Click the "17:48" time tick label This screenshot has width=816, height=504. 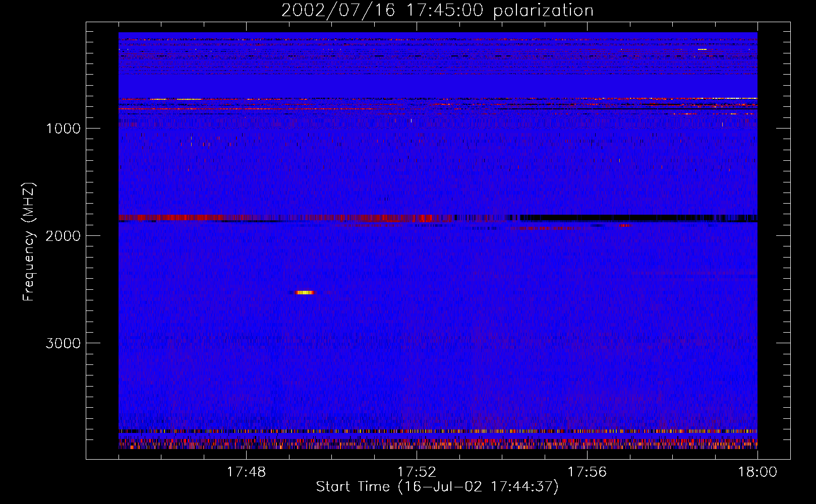pyautogui.click(x=246, y=472)
